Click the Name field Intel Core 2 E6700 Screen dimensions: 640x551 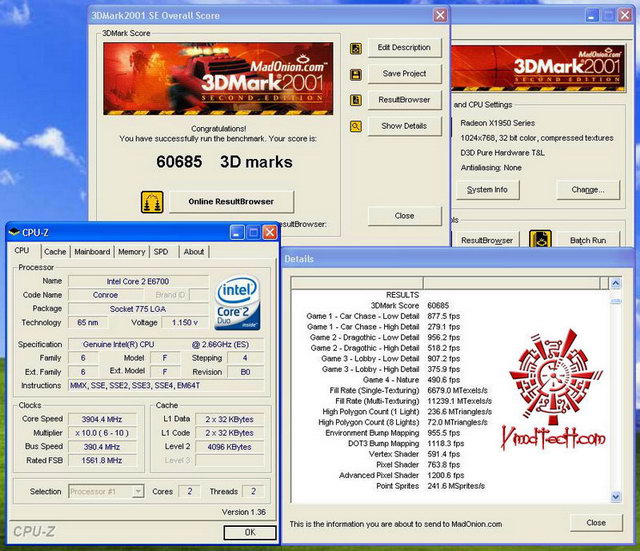coord(138,281)
